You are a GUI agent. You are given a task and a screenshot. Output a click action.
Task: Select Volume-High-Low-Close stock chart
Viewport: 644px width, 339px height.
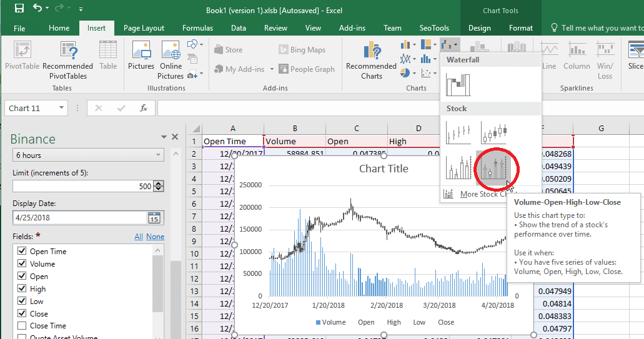tap(458, 167)
